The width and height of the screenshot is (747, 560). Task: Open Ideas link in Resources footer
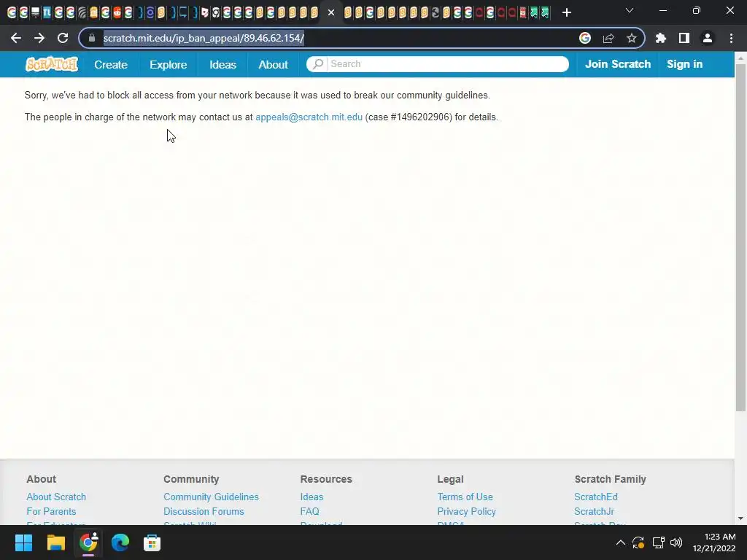(x=311, y=497)
